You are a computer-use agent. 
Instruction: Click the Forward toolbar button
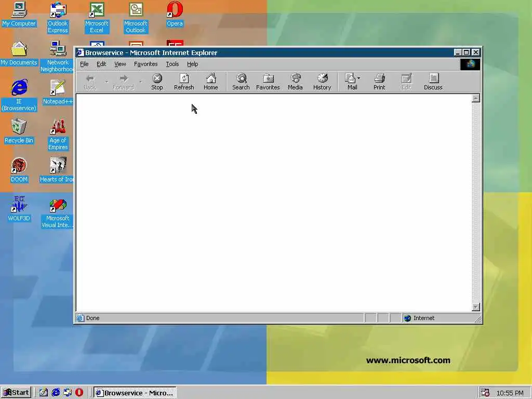124,82
